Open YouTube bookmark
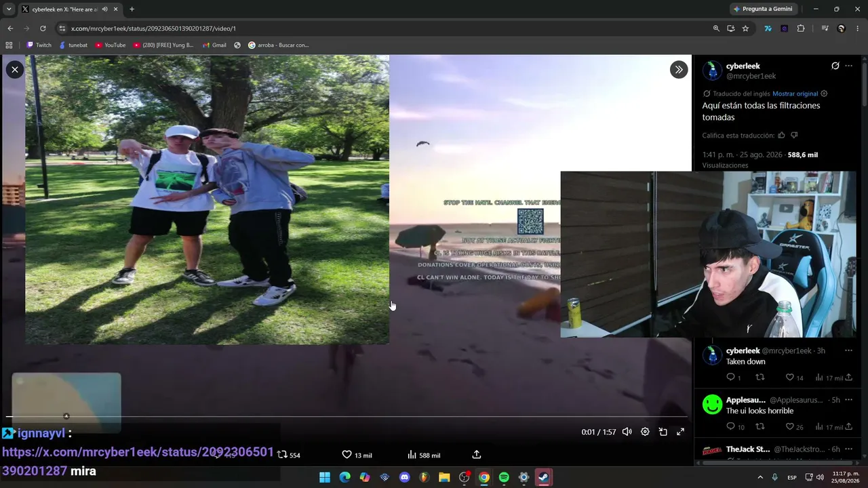 pyautogui.click(x=111, y=45)
